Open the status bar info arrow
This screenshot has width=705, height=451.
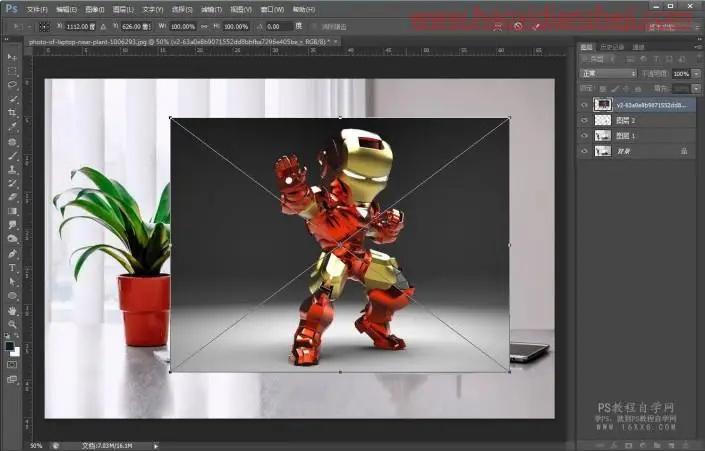(156, 446)
